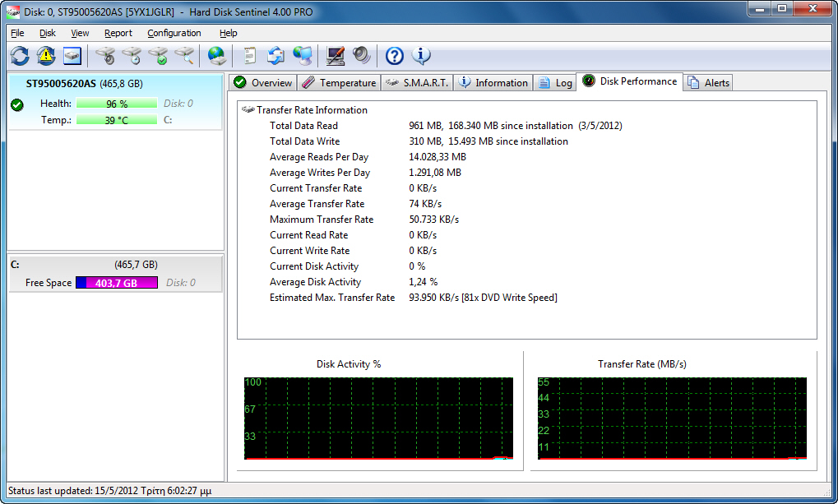This screenshot has height=504, width=838.
Task: Switch to the S.M.A.R.T. tab
Action: (x=418, y=83)
